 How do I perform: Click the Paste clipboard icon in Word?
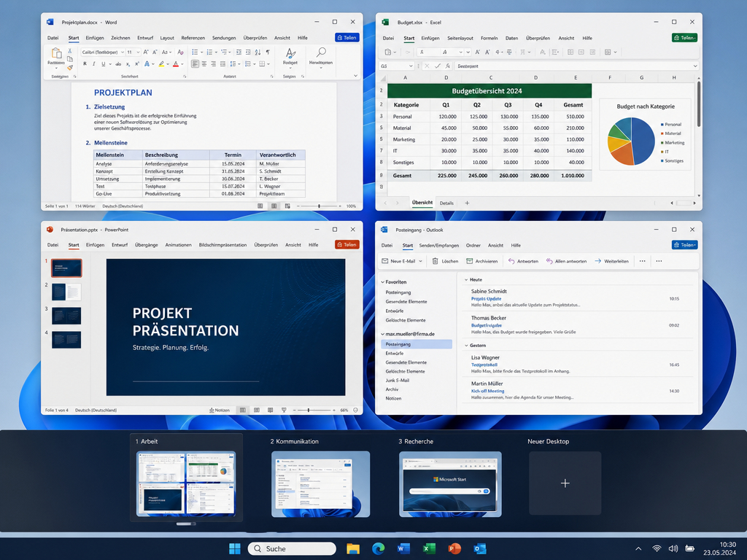pos(57,52)
